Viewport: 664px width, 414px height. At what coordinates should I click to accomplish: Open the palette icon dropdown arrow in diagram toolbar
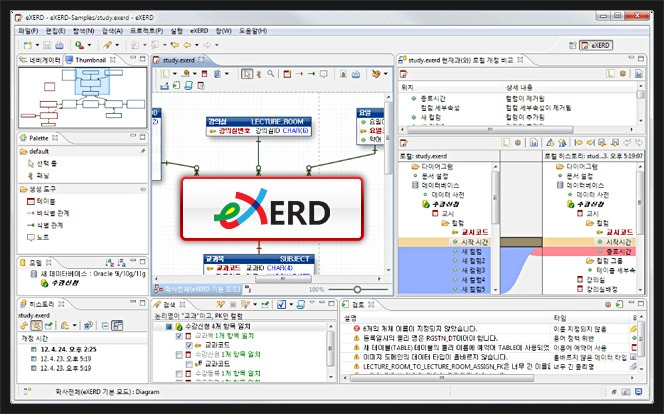coord(385,74)
